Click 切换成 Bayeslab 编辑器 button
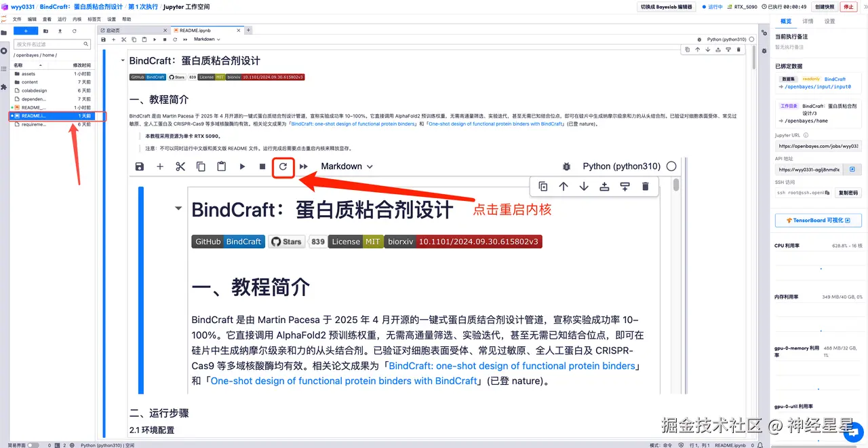 pyautogui.click(x=666, y=7)
